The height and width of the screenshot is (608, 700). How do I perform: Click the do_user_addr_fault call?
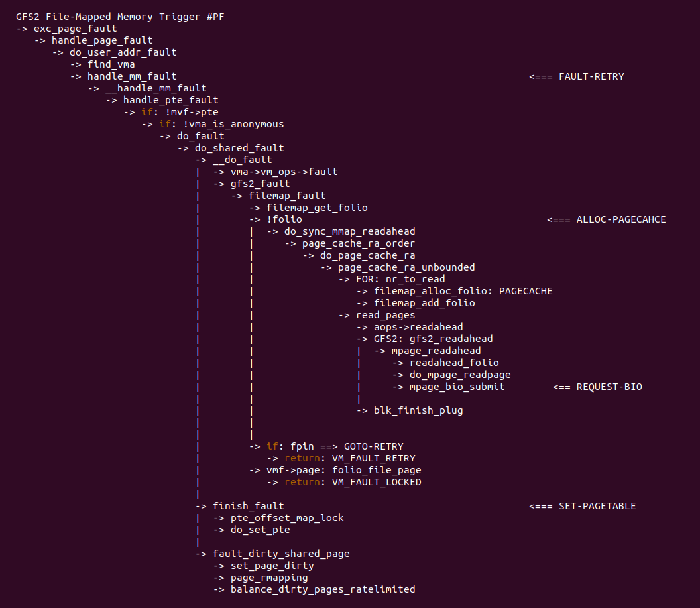coord(123,52)
